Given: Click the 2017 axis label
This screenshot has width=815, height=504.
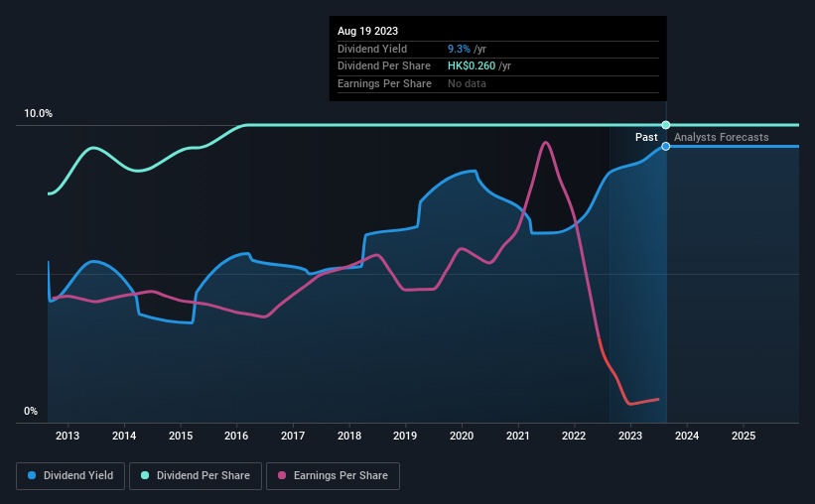Looking at the screenshot, I should pos(293,436).
